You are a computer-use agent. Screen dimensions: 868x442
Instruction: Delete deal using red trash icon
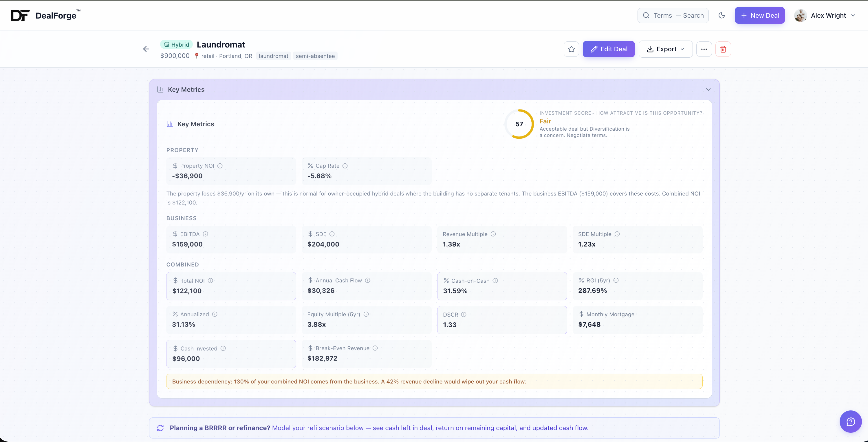[x=723, y=49]
